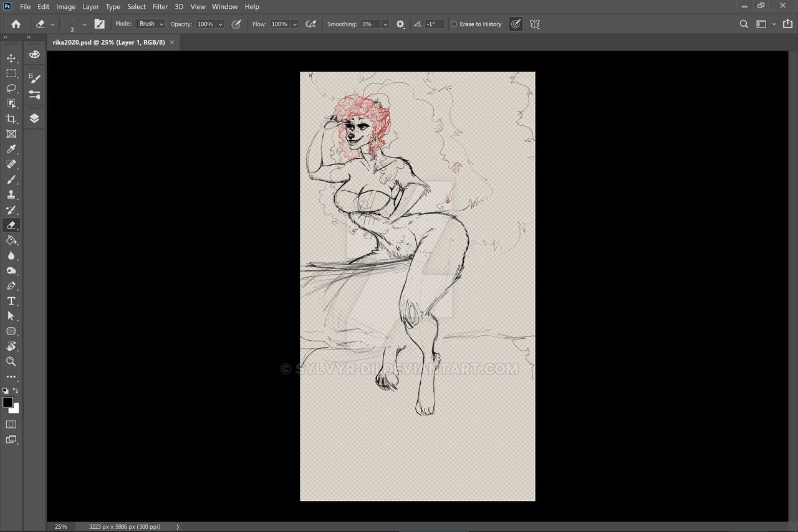Open the eraser Mode dropdown
Viewport: 798px width, 532px height.
click(150, 24)
